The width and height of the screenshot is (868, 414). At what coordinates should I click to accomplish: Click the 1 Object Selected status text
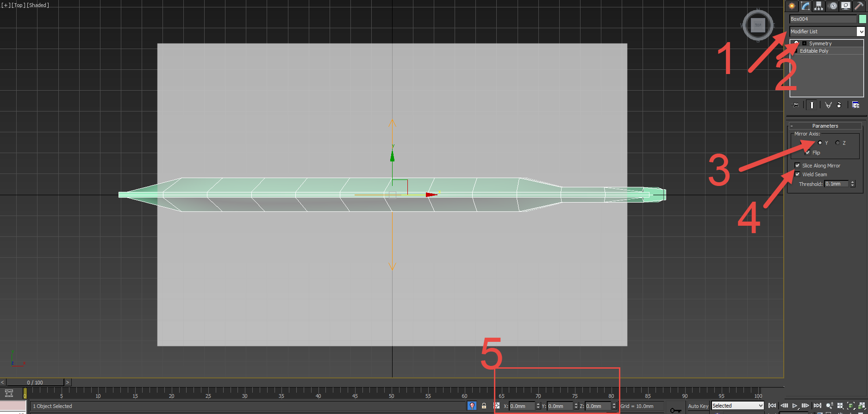[x=52, y=406]
